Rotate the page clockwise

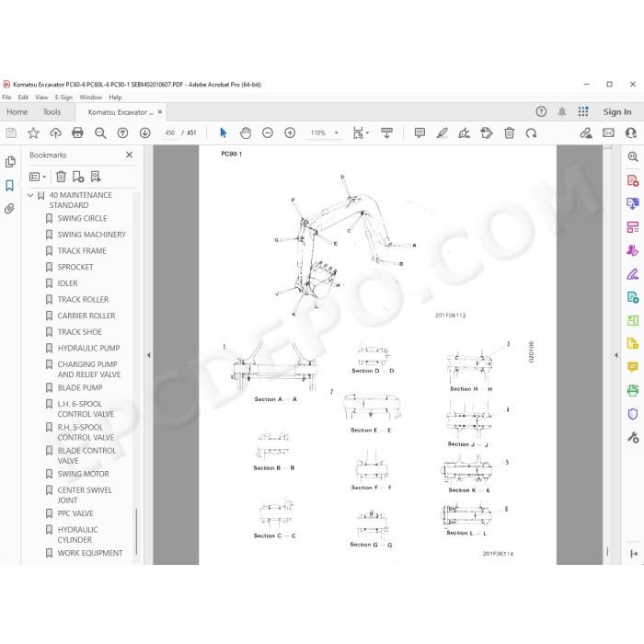click(x=532, y=133)
